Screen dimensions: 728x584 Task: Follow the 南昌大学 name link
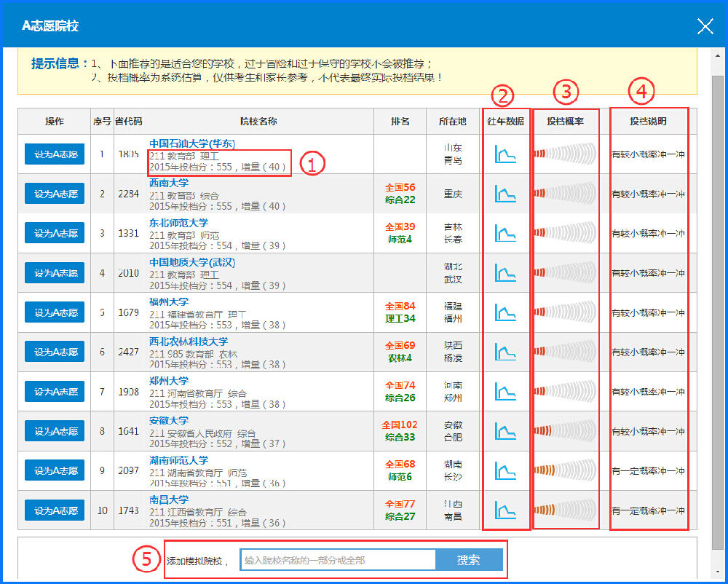(169, 500)
